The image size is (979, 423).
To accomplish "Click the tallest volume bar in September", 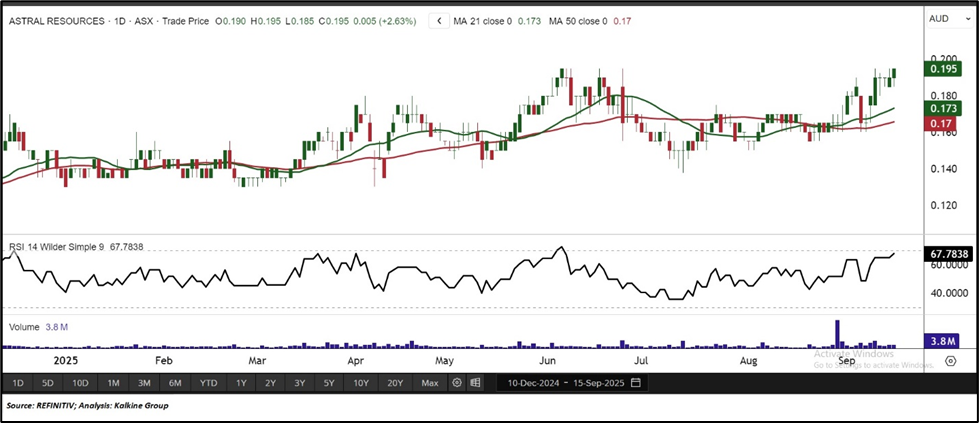I will (x=837, y=334).
